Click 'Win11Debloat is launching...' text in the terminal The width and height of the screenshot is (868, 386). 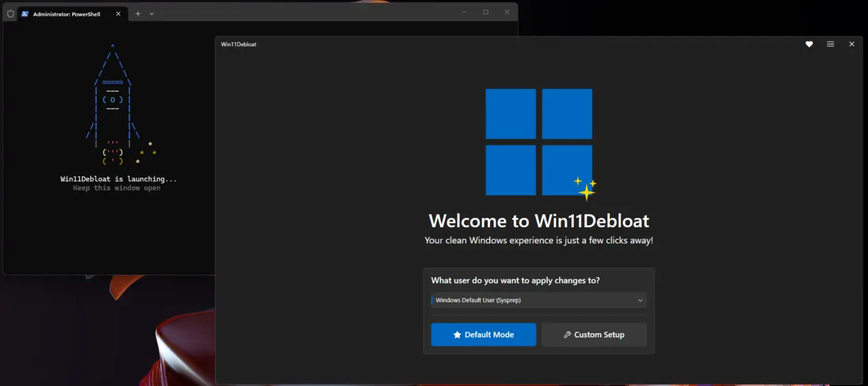(119, 179)
